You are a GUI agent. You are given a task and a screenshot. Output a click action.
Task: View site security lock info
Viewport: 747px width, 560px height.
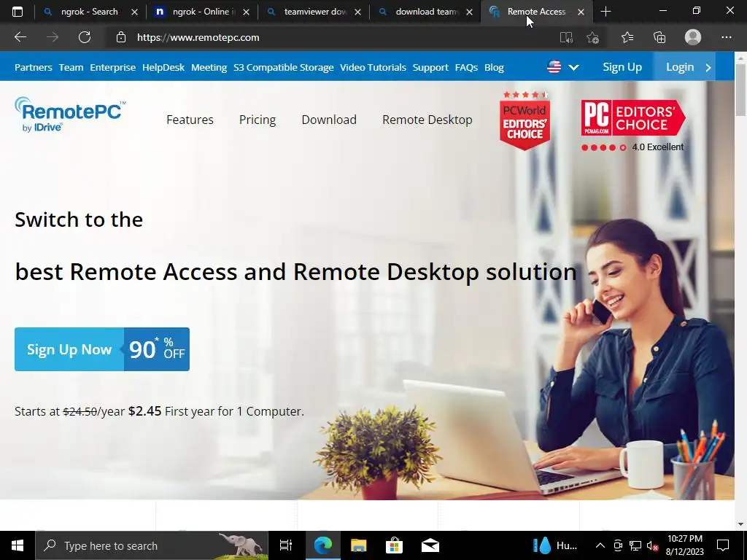[x=121, y=37]
